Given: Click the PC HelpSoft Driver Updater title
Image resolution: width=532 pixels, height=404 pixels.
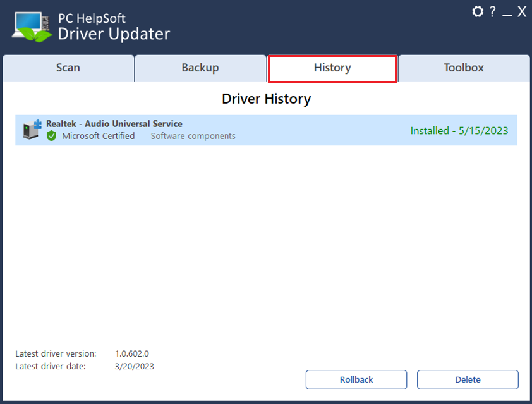Looking at the screenshot, I should [x=114, y=27].
